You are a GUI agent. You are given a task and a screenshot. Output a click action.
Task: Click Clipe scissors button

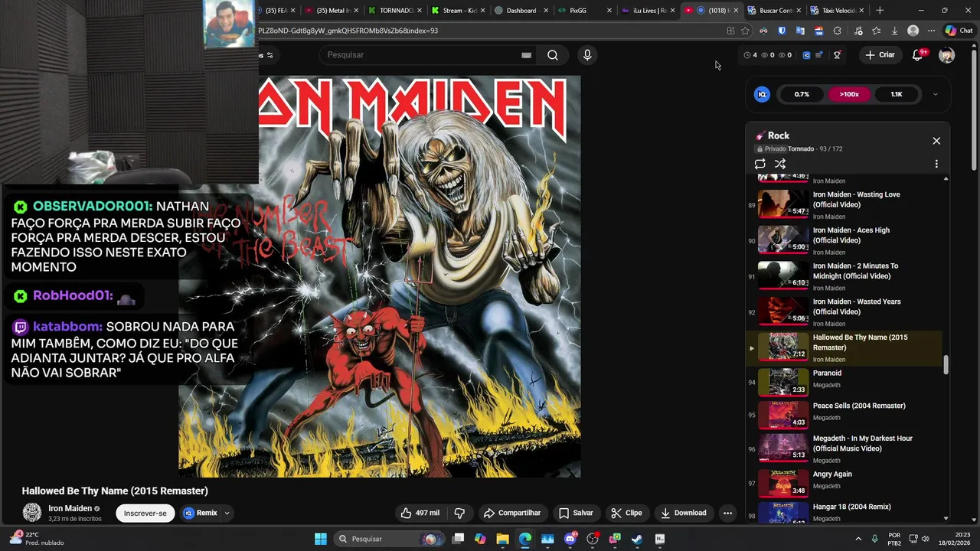pyautogui.click(x=626, y=513)
